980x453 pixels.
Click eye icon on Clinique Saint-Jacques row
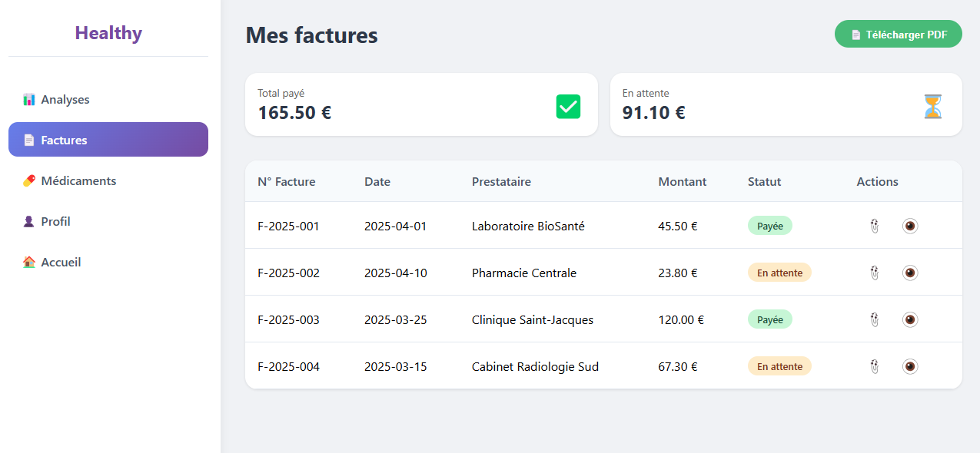click(910, 319)
